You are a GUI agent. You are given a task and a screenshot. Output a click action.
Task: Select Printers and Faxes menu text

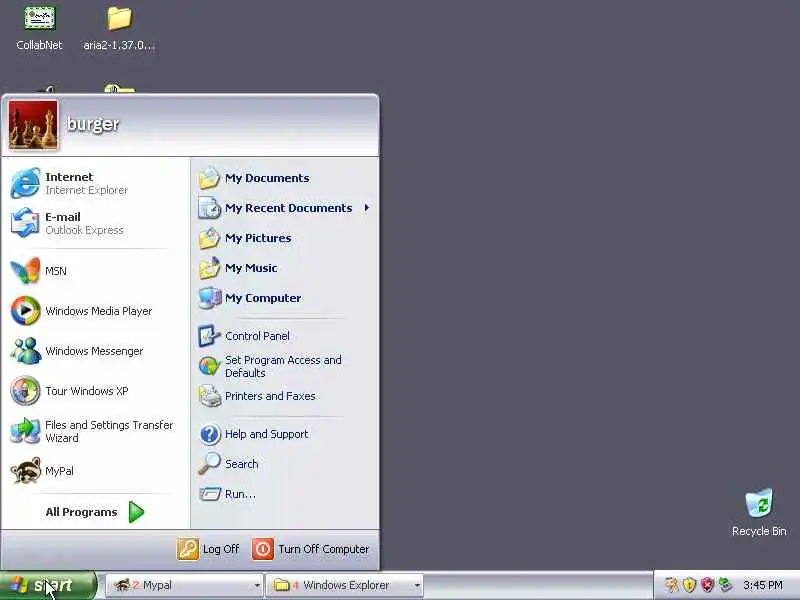[x=270, y=396]
